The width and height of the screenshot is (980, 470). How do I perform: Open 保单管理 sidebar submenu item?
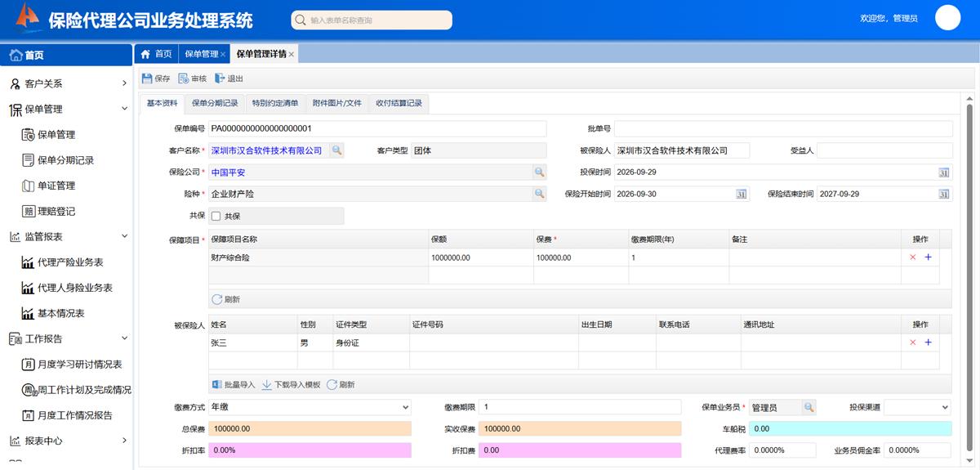pyautogui.click(x=56, y=134)
